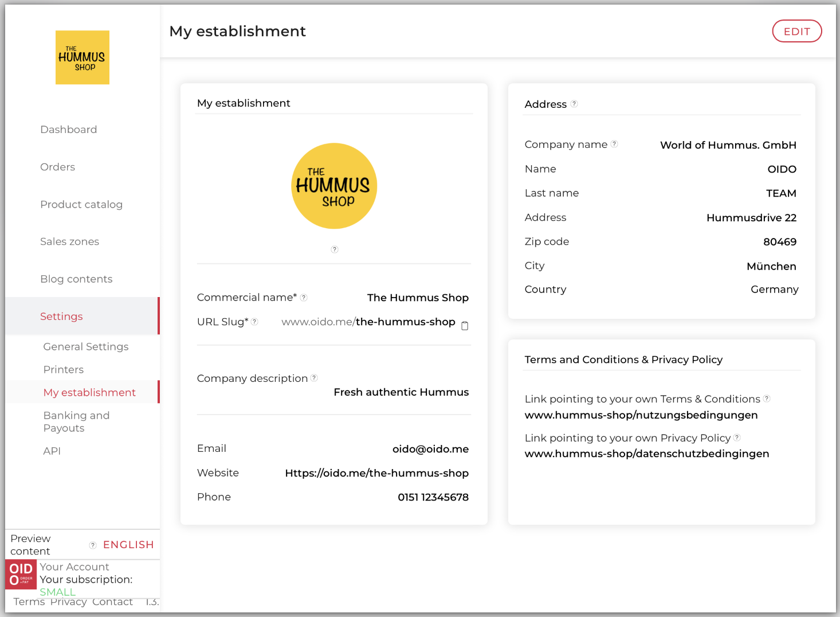Click help icon next to Address heading
The image size is (840, 617).
(x=574, y=104)
